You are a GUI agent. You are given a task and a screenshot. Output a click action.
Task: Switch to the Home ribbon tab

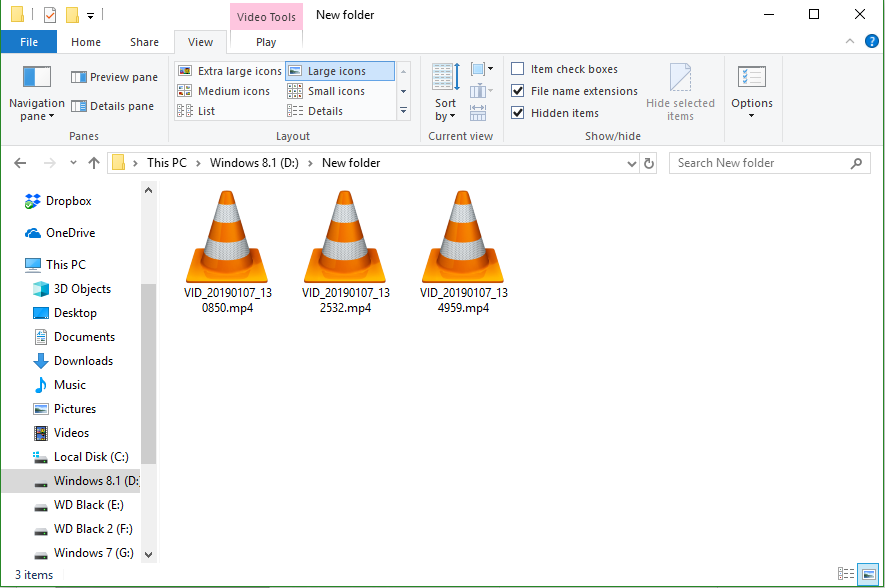[x=85, y=42]
